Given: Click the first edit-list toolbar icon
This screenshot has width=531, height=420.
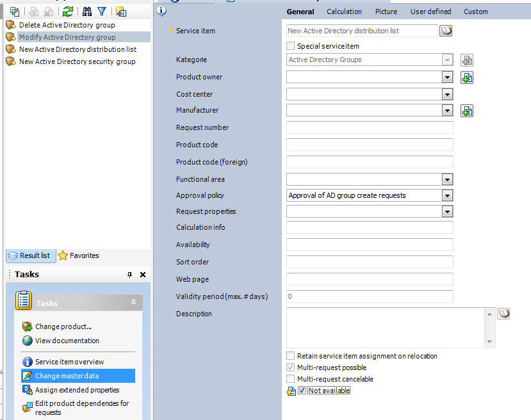Looking at the screenshot, I should point(15,12).
